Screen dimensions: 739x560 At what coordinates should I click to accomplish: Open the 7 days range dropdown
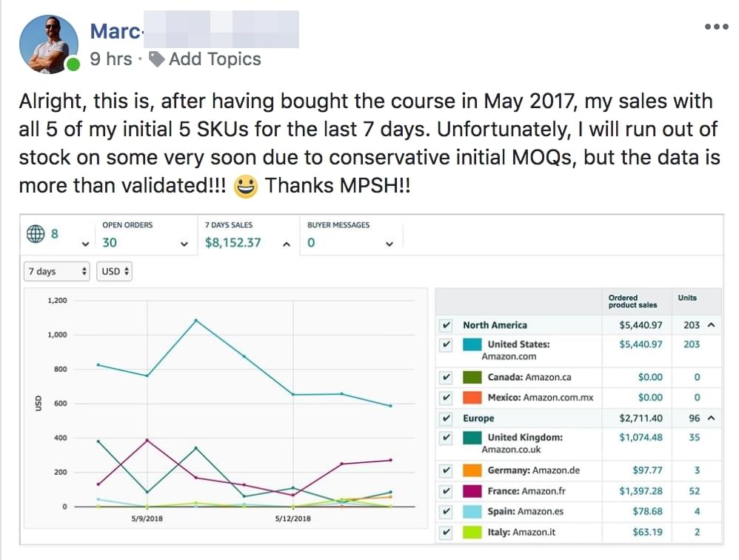point(58,272)
